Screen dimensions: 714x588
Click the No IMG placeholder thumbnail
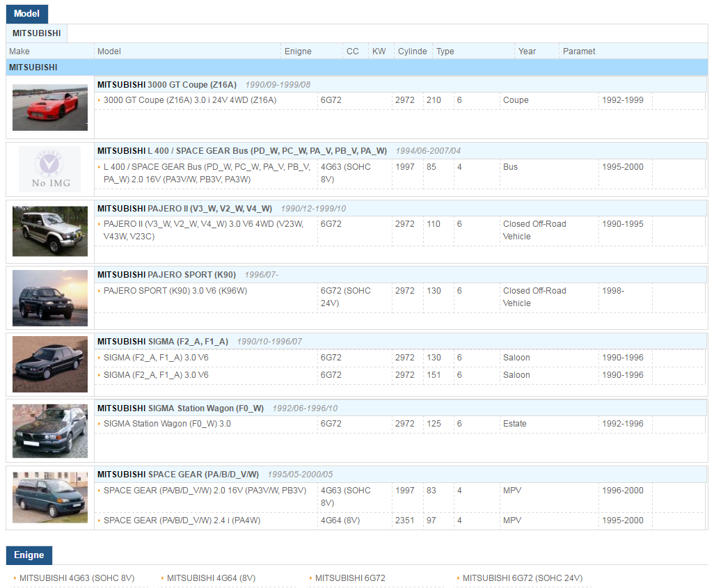pyautogui.click(x=50, y=169)
